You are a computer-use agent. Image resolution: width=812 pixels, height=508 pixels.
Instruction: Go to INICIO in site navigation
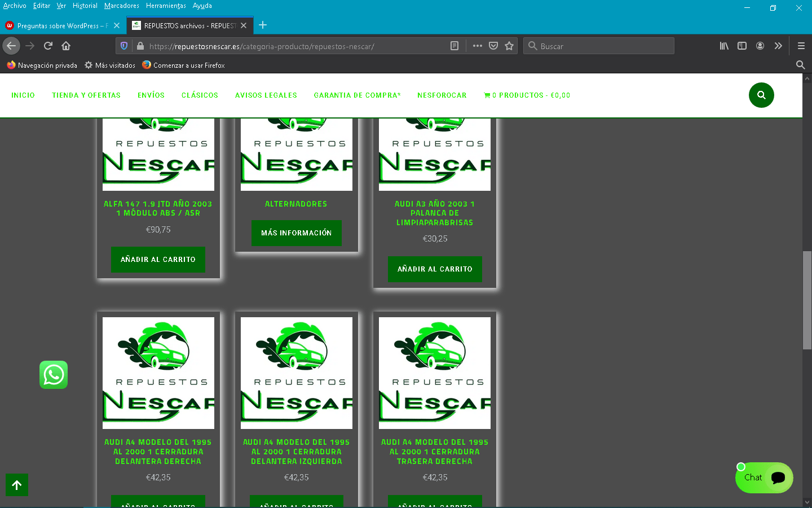(23, 95)
